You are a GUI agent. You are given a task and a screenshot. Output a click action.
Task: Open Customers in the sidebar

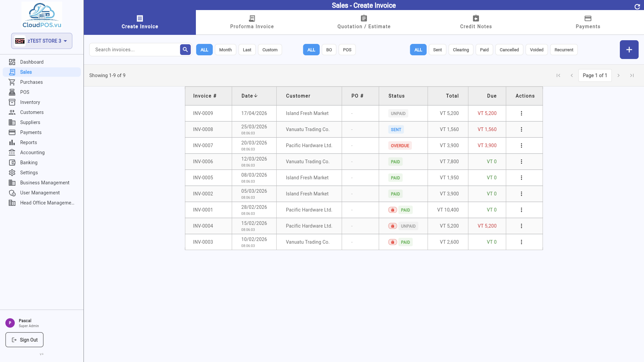click(x=42, y=112)
